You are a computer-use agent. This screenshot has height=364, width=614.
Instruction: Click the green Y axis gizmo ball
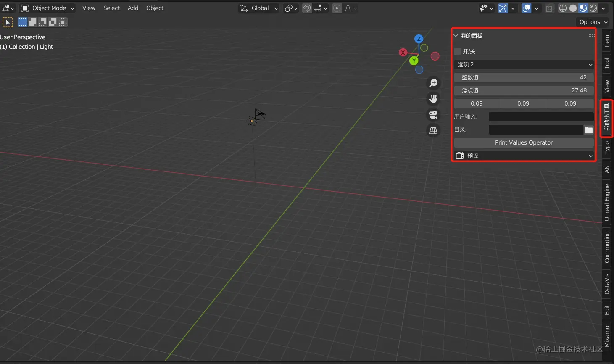[x=414, y=61]
